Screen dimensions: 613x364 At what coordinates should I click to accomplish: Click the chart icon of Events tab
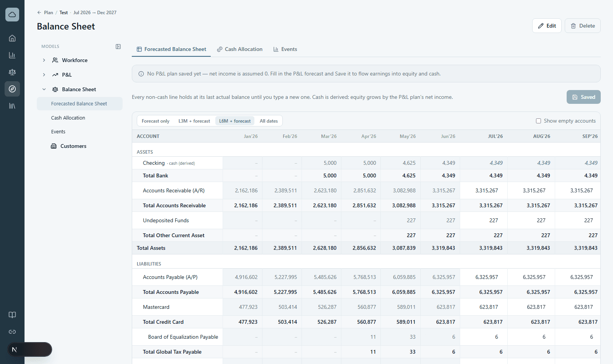[x=276, y=49]
